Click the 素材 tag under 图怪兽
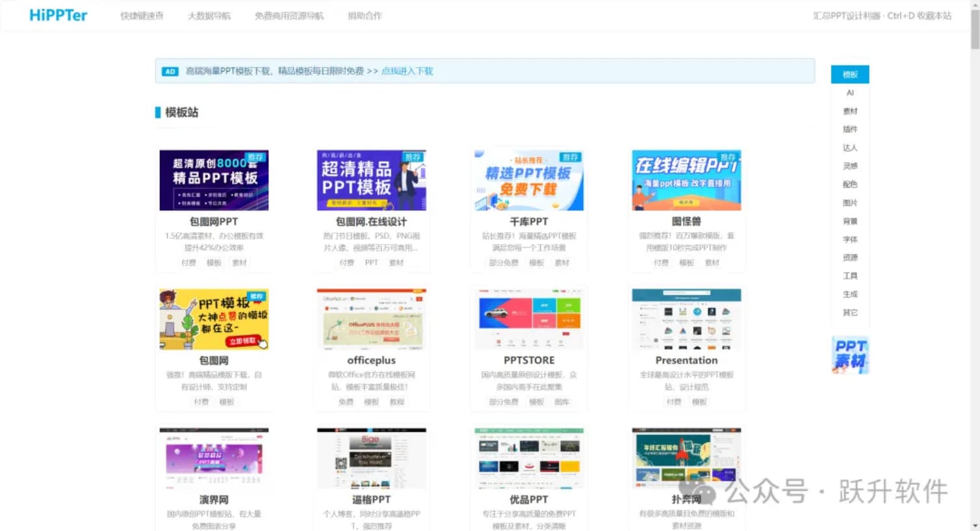The height and width of the screenshot is (531, 980). click(712, 263)
